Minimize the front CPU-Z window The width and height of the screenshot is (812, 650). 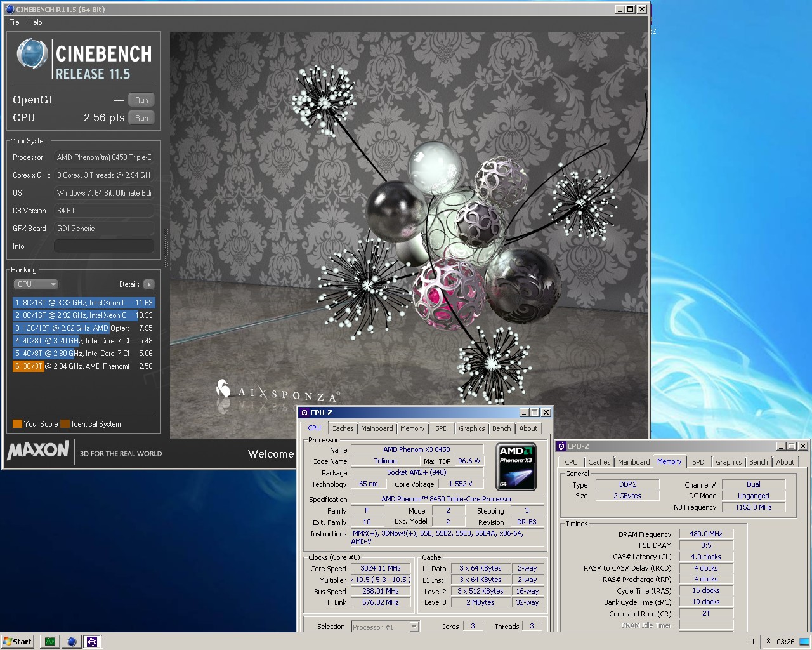[524, 413]
